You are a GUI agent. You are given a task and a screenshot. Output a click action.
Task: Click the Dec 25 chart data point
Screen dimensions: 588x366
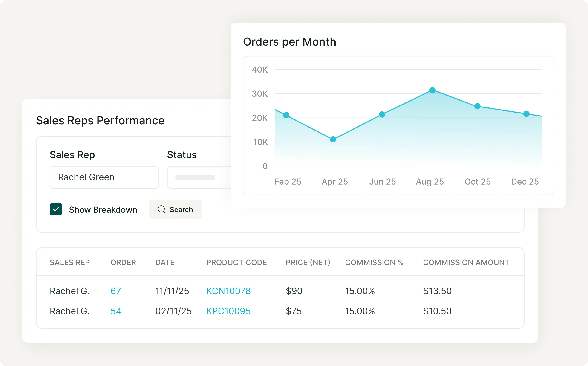[x=526, y=114]
